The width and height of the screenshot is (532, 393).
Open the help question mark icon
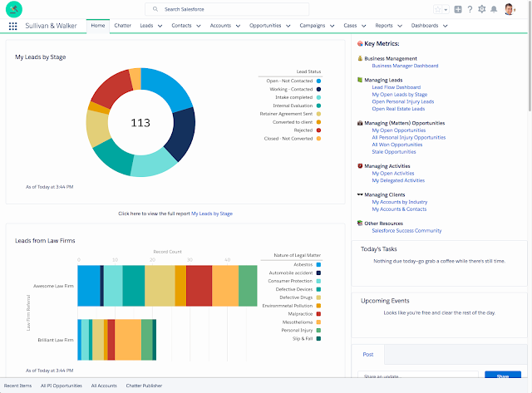(x=470, y=9)
